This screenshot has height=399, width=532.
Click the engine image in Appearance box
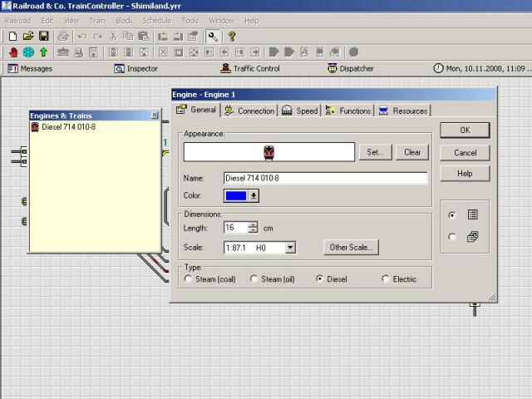pyautogui.click(x=268, y=152)
